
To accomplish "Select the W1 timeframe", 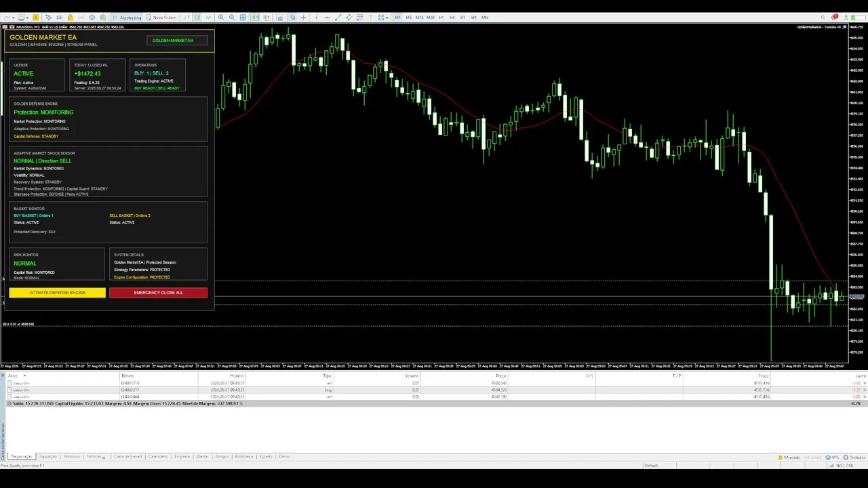I will point(474,18).
